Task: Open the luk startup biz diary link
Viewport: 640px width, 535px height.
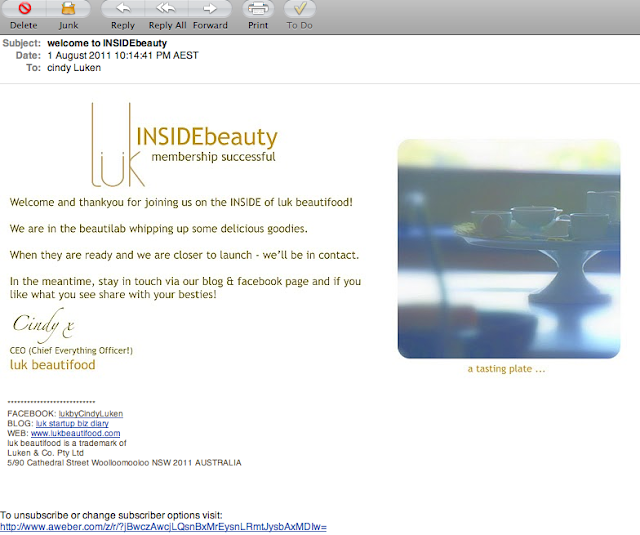Action: 72,424
